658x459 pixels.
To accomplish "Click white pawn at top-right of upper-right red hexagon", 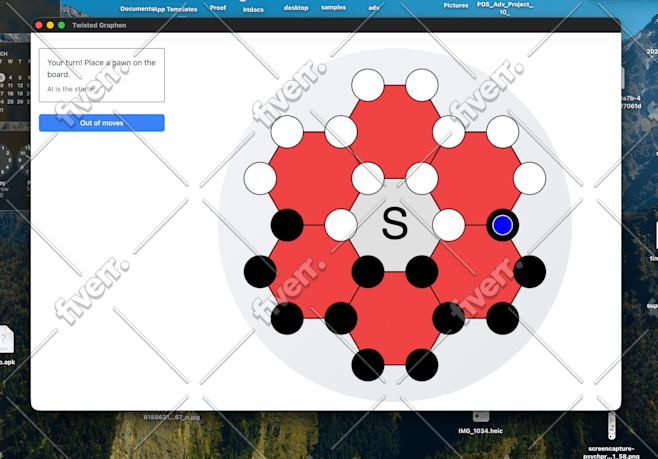I will coord(502,132).
